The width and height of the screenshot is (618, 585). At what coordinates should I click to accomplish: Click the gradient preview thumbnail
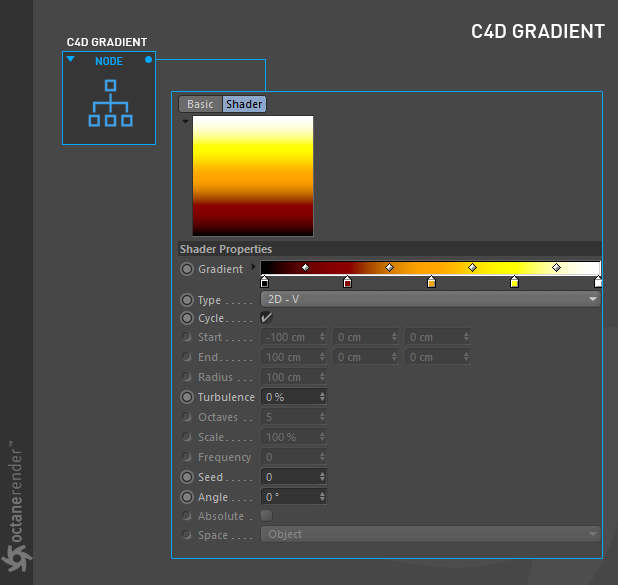click(x=253, y=176)
